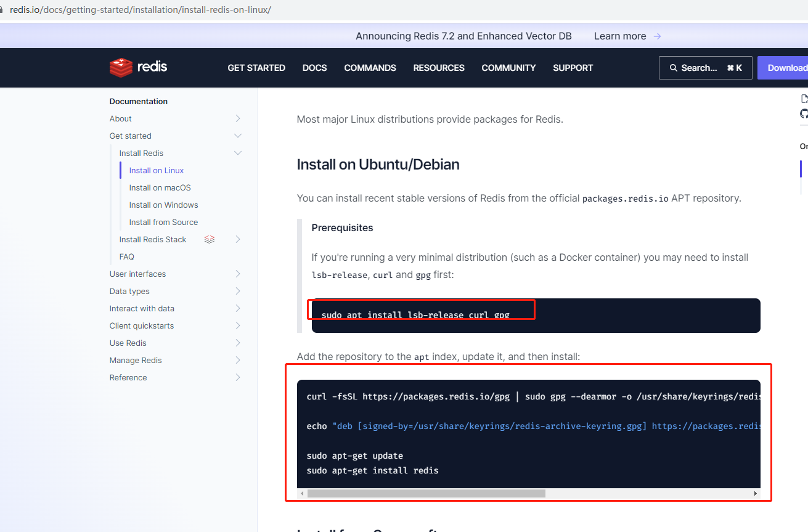This screenshot has height=532, width=808.
Task: Collapse the Get started section chevron
Action: (238, 136)
